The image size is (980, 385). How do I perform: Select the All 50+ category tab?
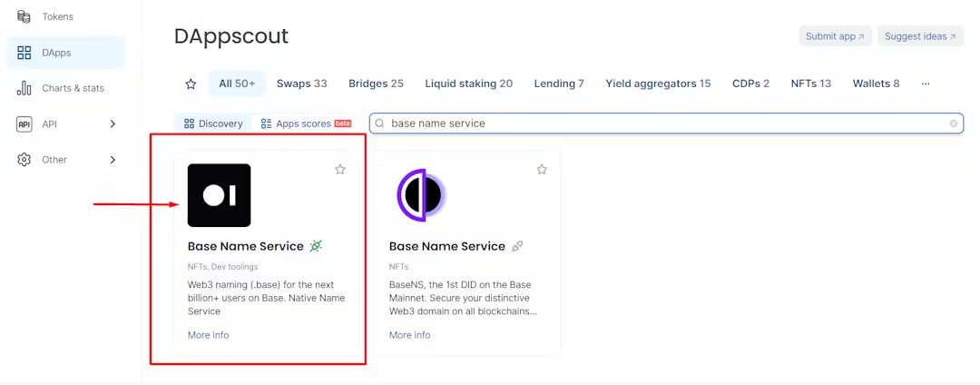point(237,84)
